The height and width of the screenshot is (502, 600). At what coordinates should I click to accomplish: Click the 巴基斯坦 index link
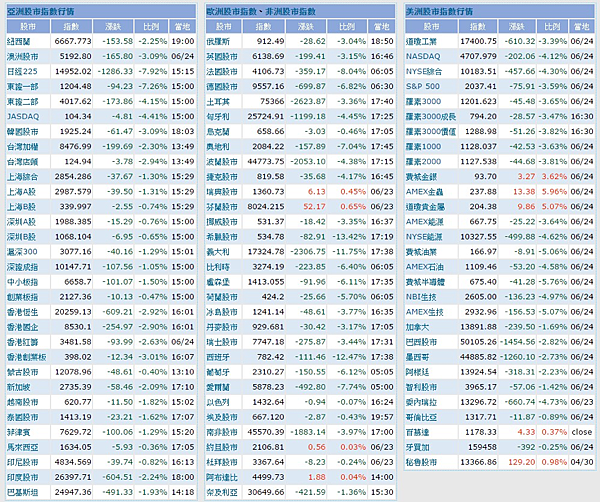coord(23,492)
